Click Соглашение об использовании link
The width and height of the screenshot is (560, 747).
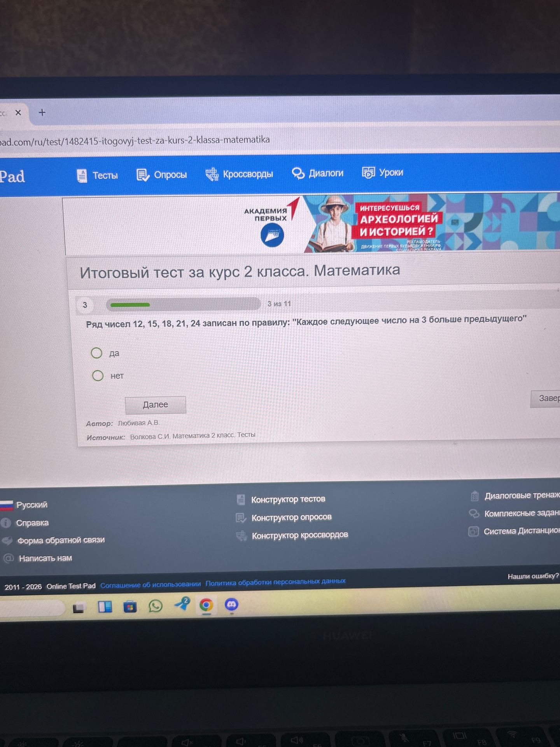pyautogui.click(x=150, y=584)
